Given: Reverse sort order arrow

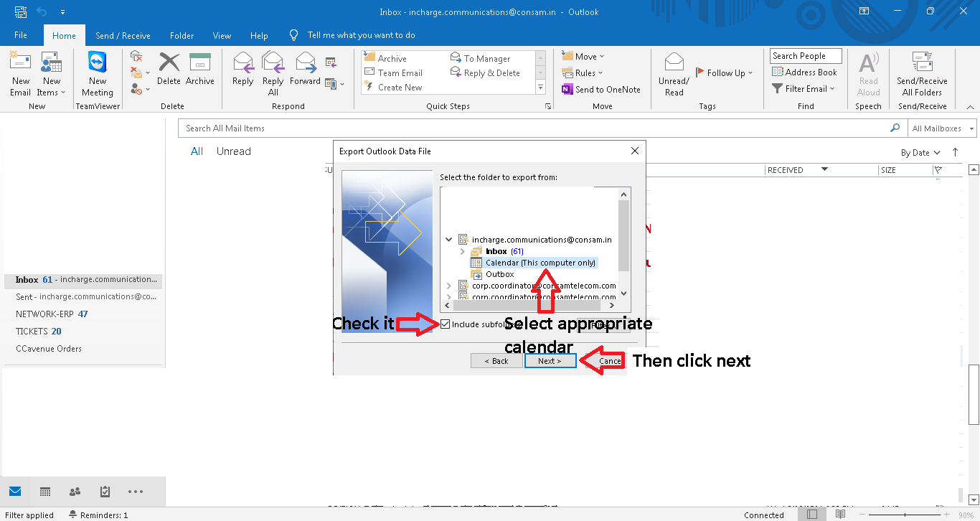Looking at the screenshot, I should (x=956, y=152).
